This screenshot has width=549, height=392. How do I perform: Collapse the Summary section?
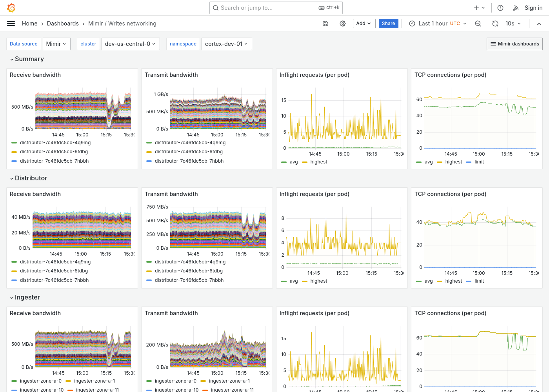(x=27, y=59)
